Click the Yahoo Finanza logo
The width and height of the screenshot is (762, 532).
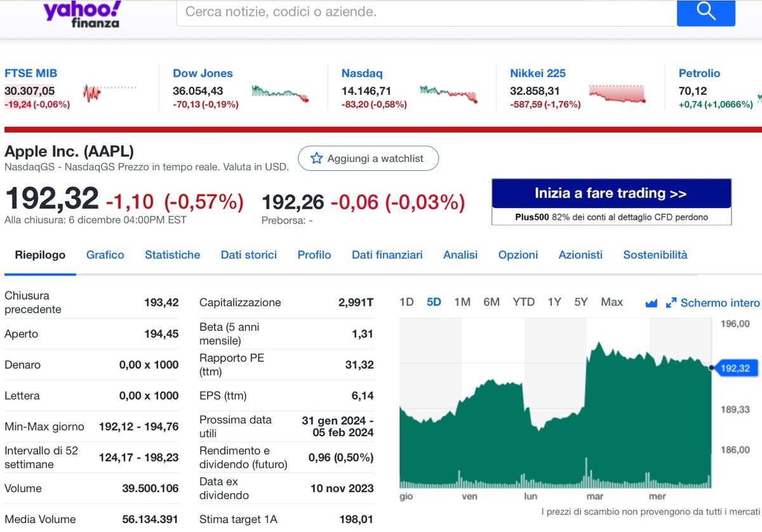coord(81,13)
